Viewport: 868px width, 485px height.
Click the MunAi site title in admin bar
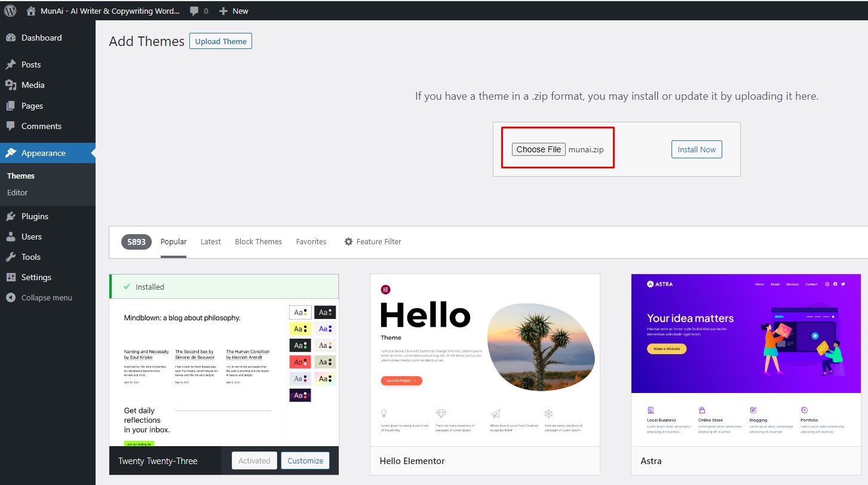pos(110,11)
